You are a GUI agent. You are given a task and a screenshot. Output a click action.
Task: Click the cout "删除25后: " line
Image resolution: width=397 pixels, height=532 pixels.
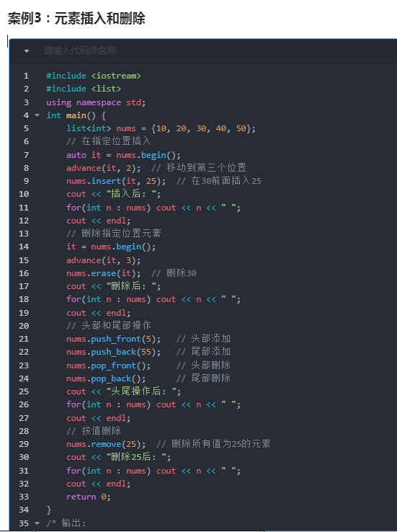coord(119,457)
